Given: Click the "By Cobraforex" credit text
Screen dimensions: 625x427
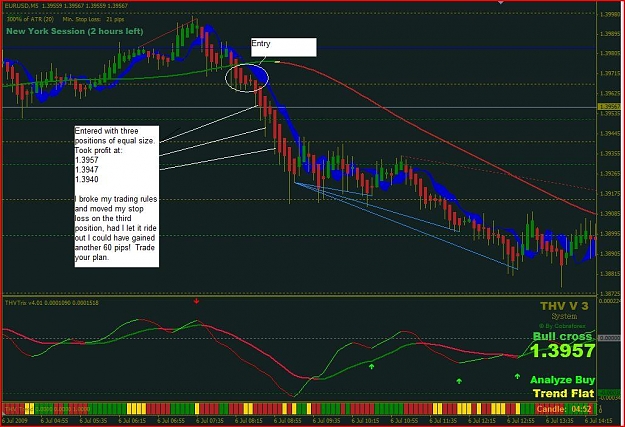Looking at the screenshot, I should click(564, 326).
